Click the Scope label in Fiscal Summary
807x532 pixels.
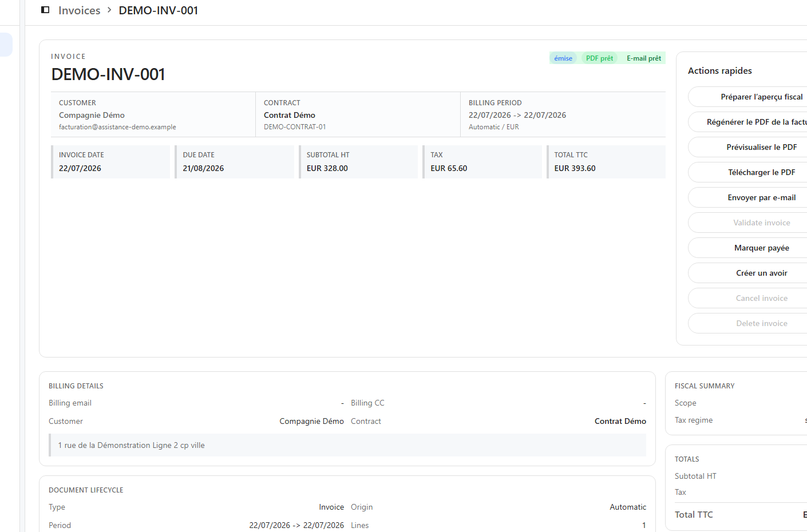[x=686, y=403]
